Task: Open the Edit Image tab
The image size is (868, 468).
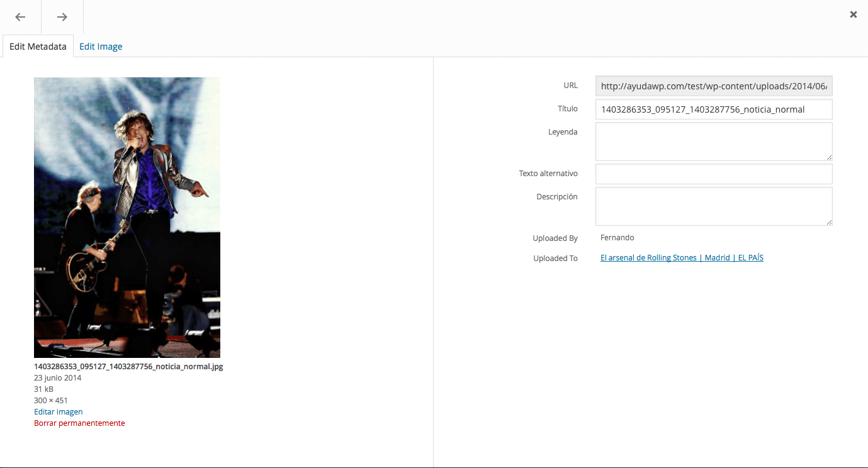Action: point(101,47)
